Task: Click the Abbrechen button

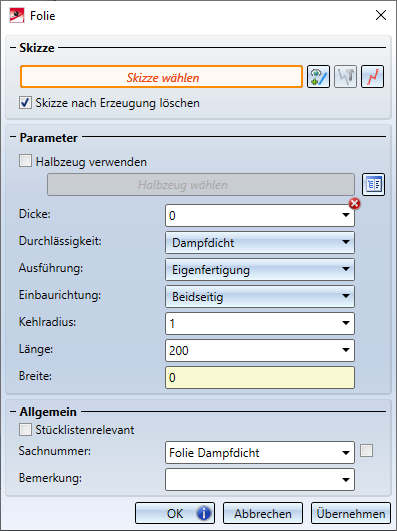Action: (x=263, y=513)
